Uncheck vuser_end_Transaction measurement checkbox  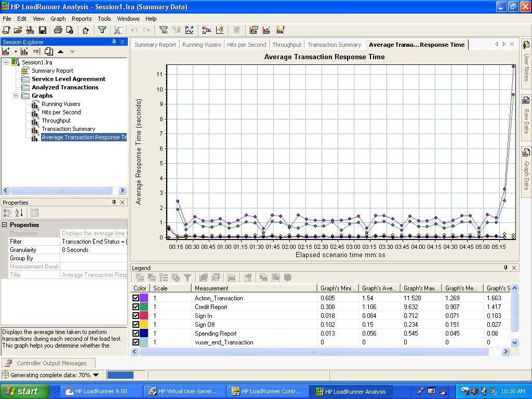pos(136,342)
